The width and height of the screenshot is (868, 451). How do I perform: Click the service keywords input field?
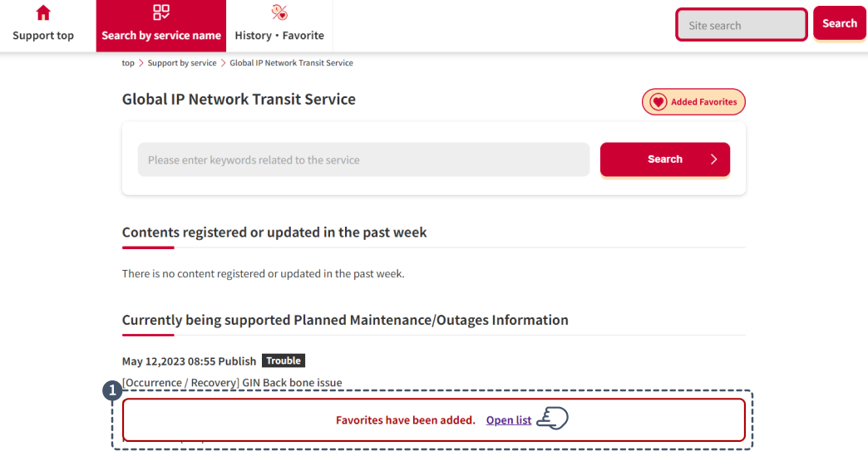tap(363, 159)
